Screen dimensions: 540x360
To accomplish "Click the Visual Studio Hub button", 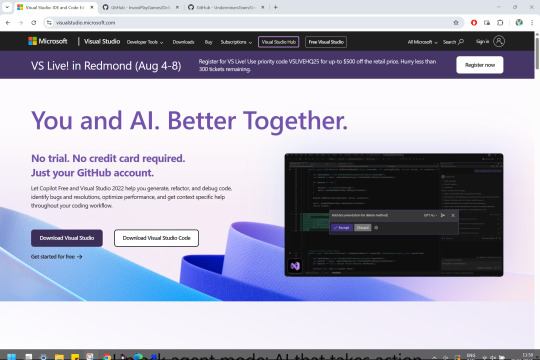I will pos(278,42).
